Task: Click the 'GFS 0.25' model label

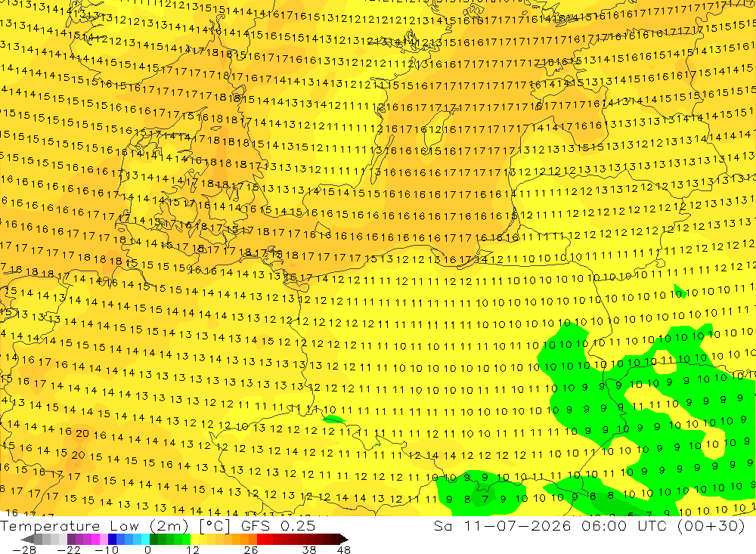Action: coord(278,526)
